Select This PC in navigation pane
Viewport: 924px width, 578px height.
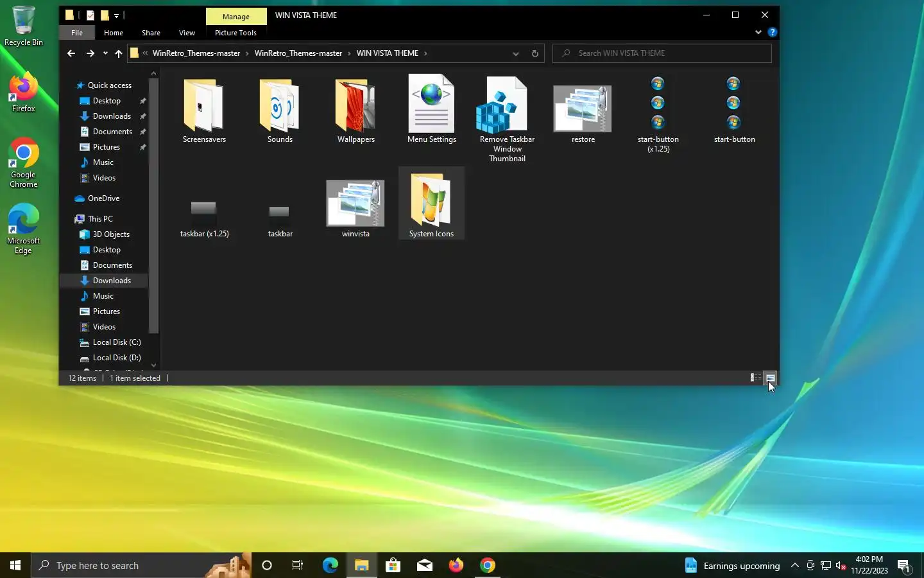click(x=100, y=219)
